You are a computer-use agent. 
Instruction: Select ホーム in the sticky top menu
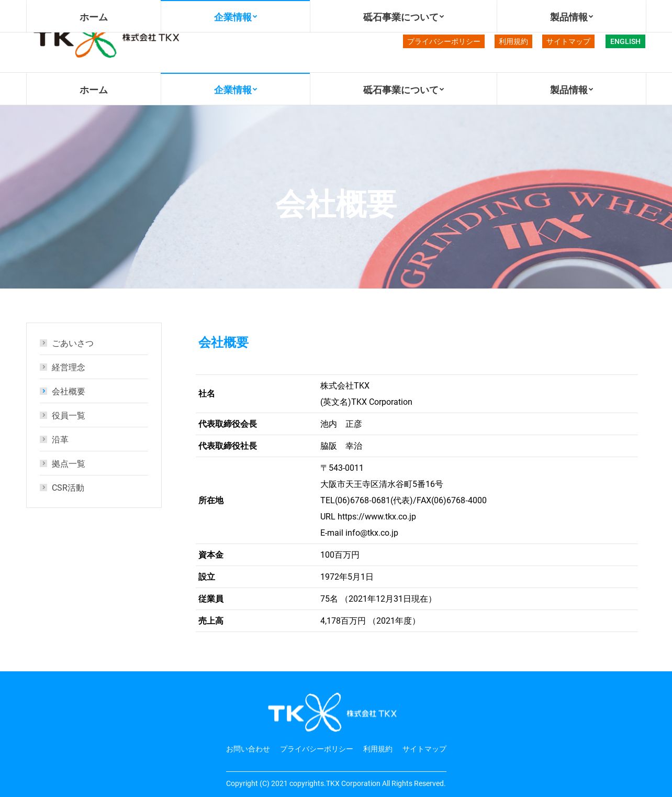(94, 17)
